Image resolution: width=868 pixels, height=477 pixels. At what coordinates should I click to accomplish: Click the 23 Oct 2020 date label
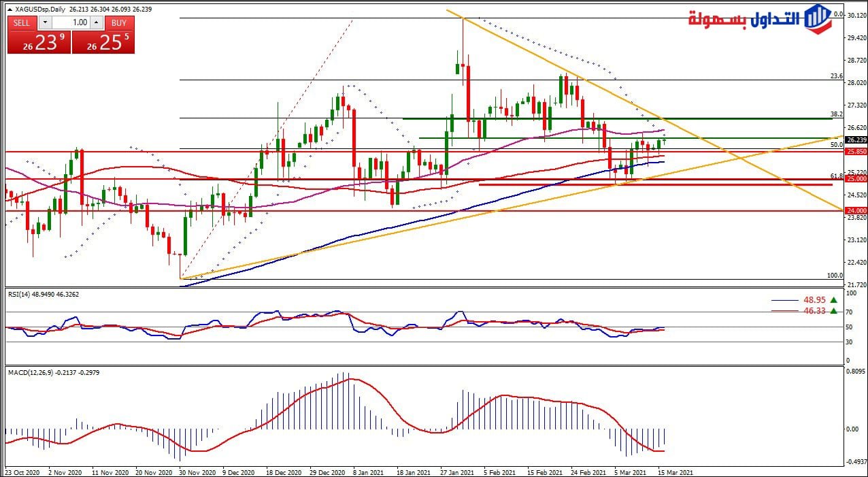coord(22,472)
